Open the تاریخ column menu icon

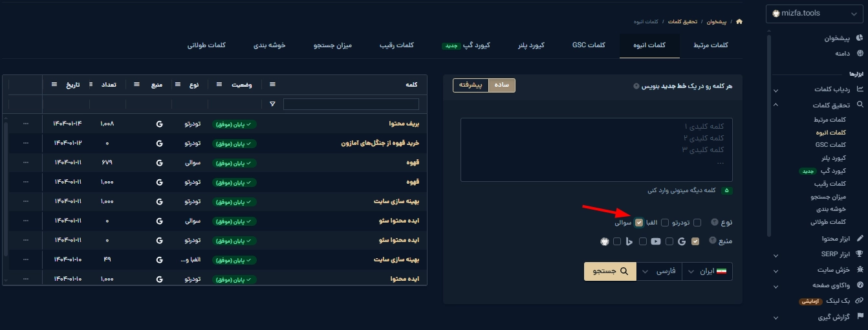pyautogui.click(x=54, y=84)
